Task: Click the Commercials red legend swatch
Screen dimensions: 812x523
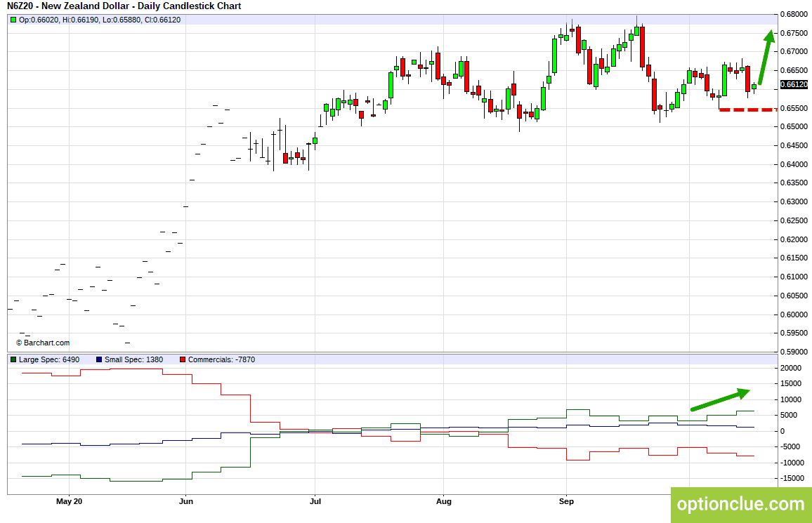Action: tap(183, 359)
